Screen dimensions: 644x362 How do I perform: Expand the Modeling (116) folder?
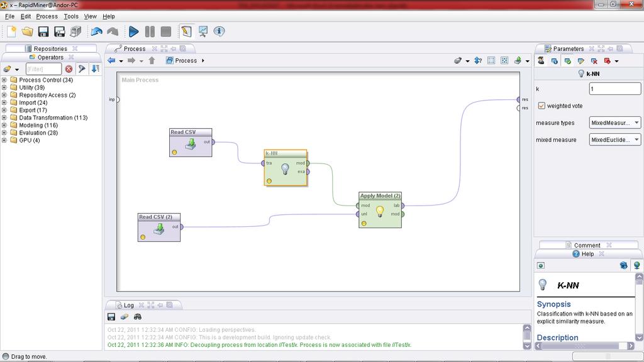(x=4, y=125)
